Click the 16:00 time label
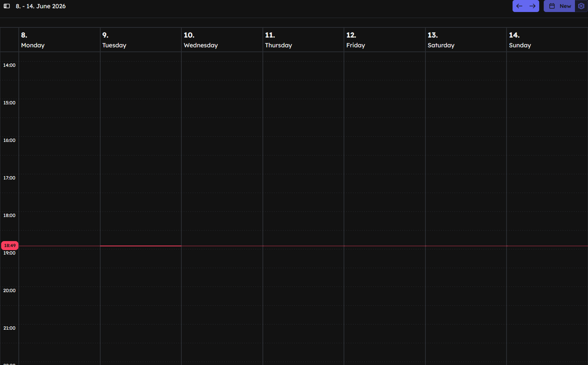The image size is (588, 365). 9,140
